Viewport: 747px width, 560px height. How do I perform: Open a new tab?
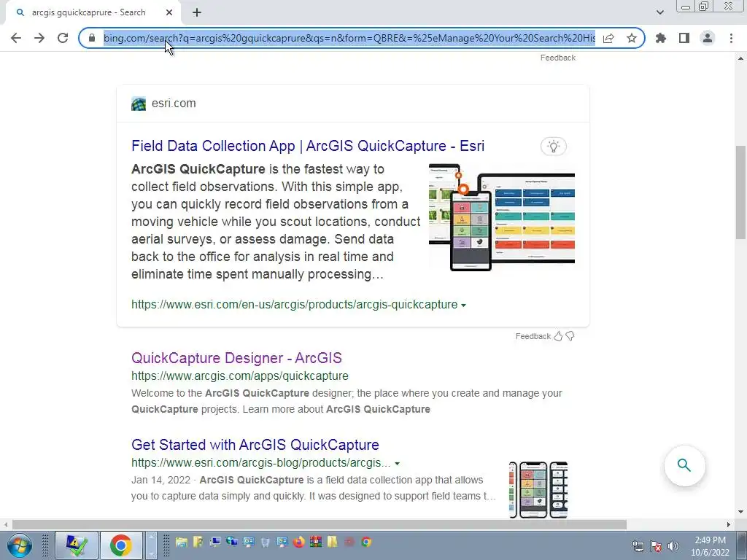click(197, 13)
